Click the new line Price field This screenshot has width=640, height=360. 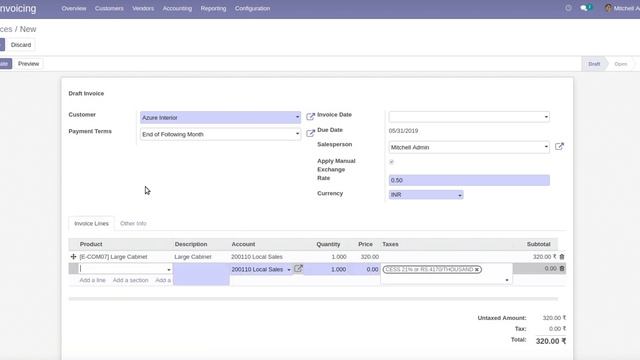364,269
